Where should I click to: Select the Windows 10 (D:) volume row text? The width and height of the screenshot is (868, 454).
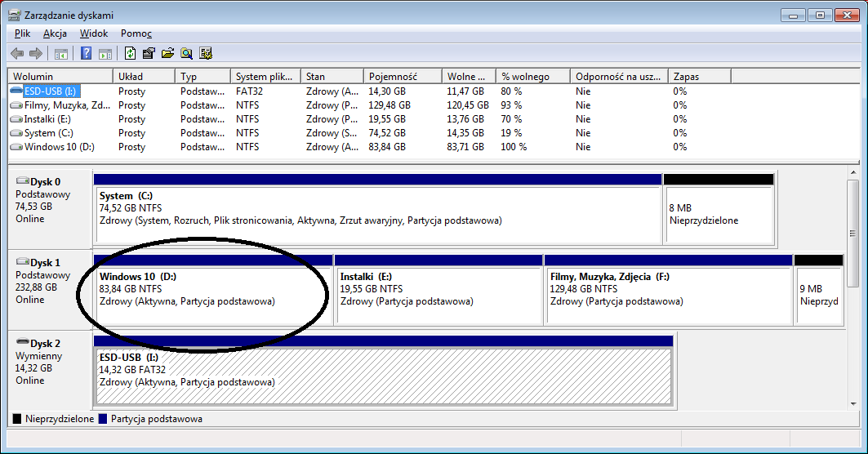click(60, 147)
